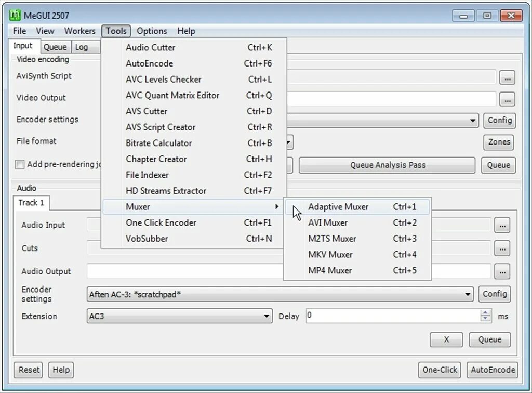532x393 pixels.
Task: Toggle Add pre-rendering job checkbox
Action: pyautogui.click(x=20, y=165)
